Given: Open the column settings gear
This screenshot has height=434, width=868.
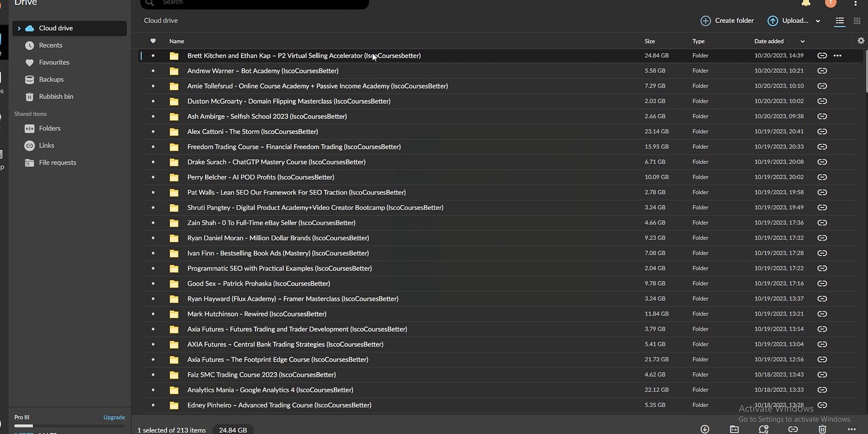Looking at the screenshot, I should tap(861, 41).
